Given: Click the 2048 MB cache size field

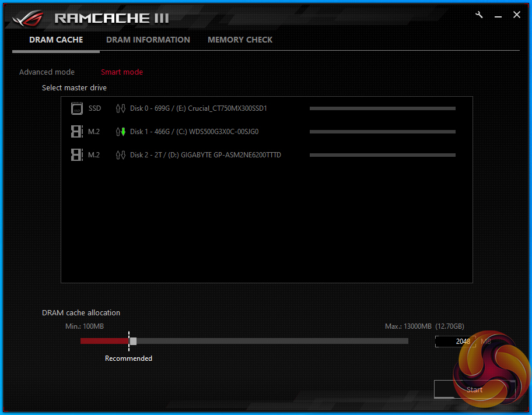Looking at the screenshot, I should coord(456,342).
